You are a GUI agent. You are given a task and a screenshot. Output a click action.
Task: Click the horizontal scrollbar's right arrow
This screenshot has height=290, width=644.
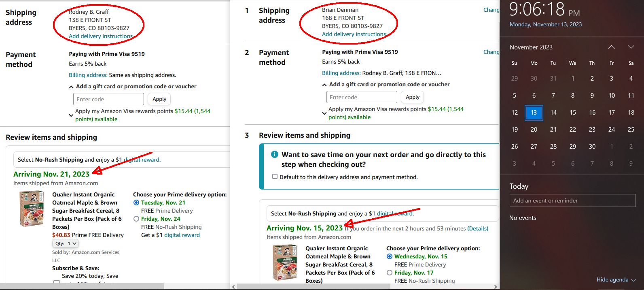(496, 287)
